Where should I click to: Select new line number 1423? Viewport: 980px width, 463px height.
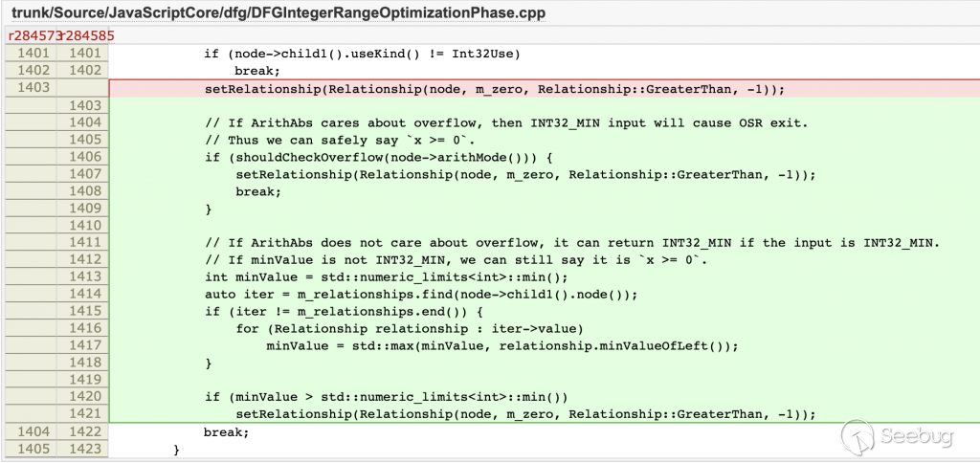point(85,449)
